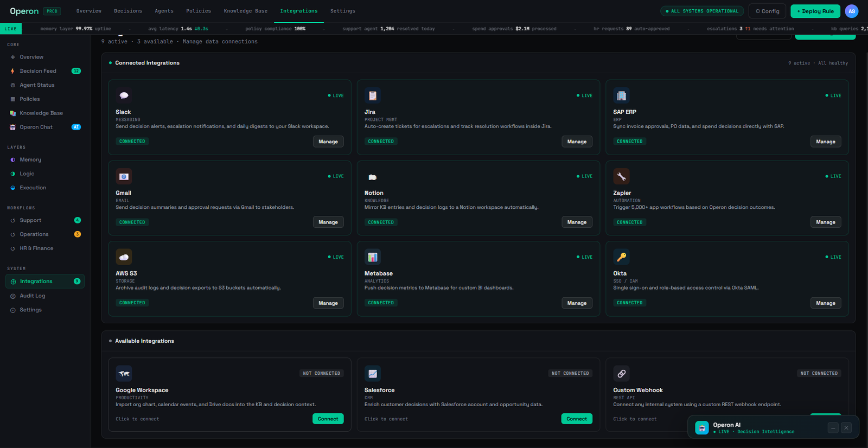Click the Available Integrations section header
Screen dimensions: 868x448
click(x=144, y=341)
